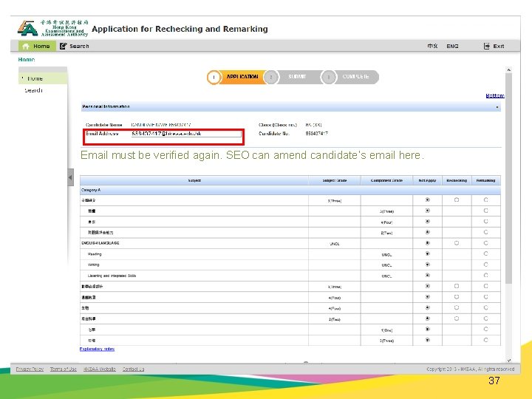Jump to page Bottom via the link
Viewport: 532px width, 399px height.
pos(494,95)
